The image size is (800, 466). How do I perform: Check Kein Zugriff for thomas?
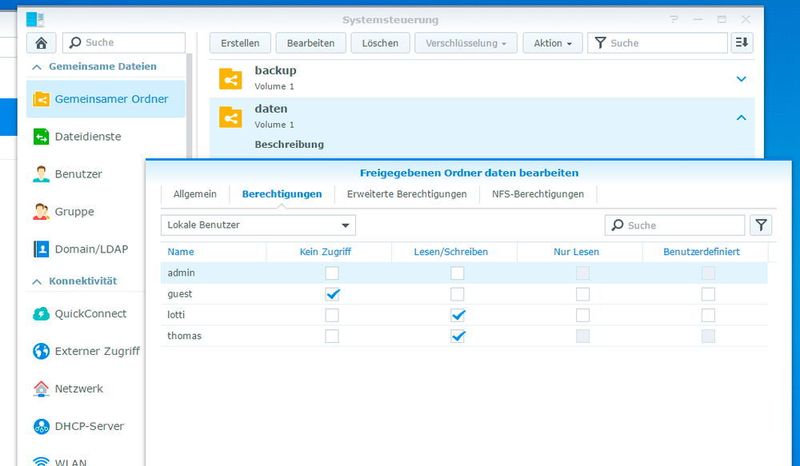332,336
